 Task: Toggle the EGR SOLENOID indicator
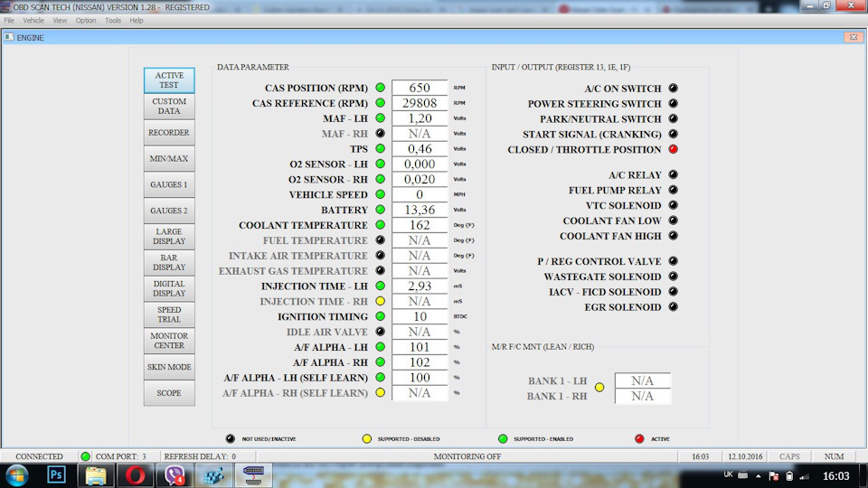[673, 307]
